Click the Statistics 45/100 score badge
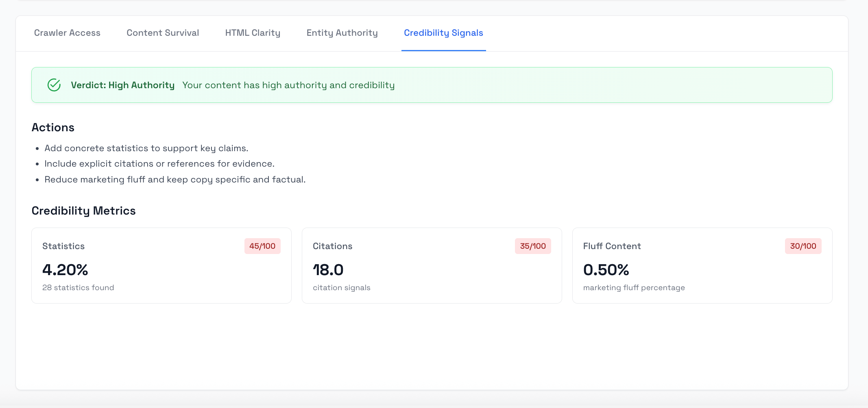The width and height of the screenshot is (868, 408). (262, 246)
